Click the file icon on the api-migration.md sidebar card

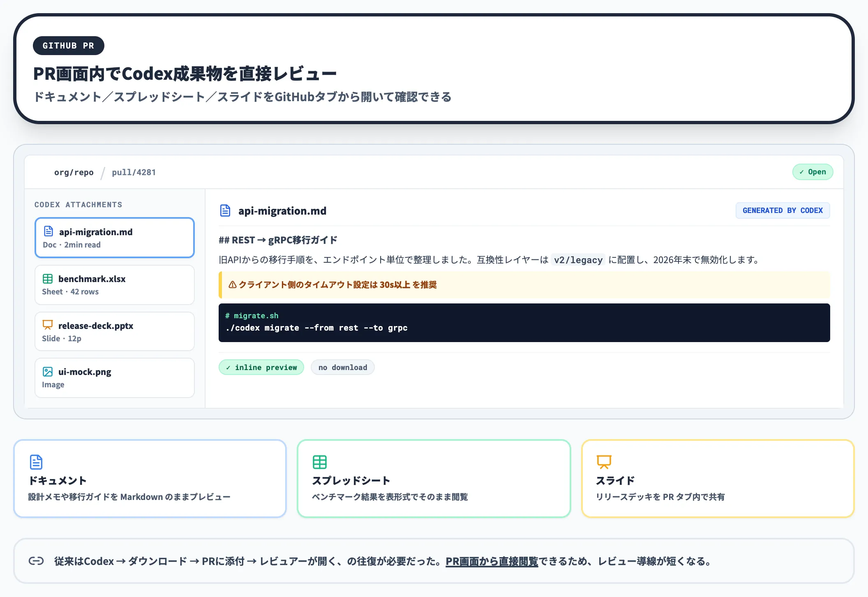48,231
